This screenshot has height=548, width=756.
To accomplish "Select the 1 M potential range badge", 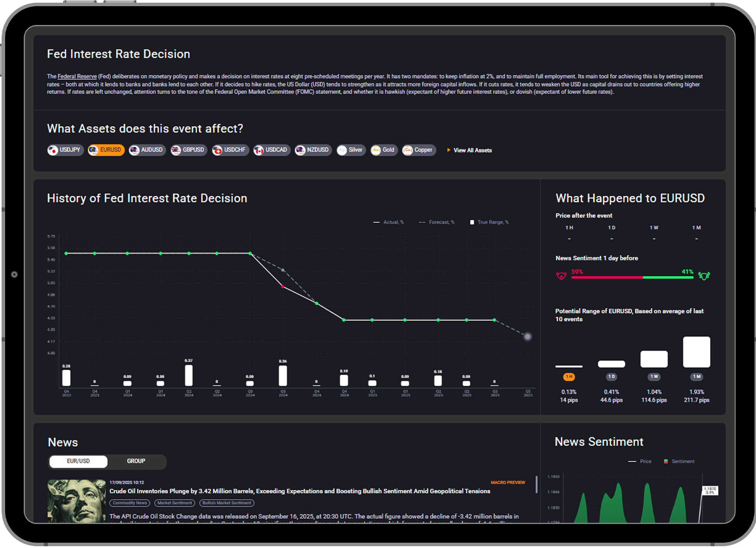I will pyautogui.click(x=696, y=376).
